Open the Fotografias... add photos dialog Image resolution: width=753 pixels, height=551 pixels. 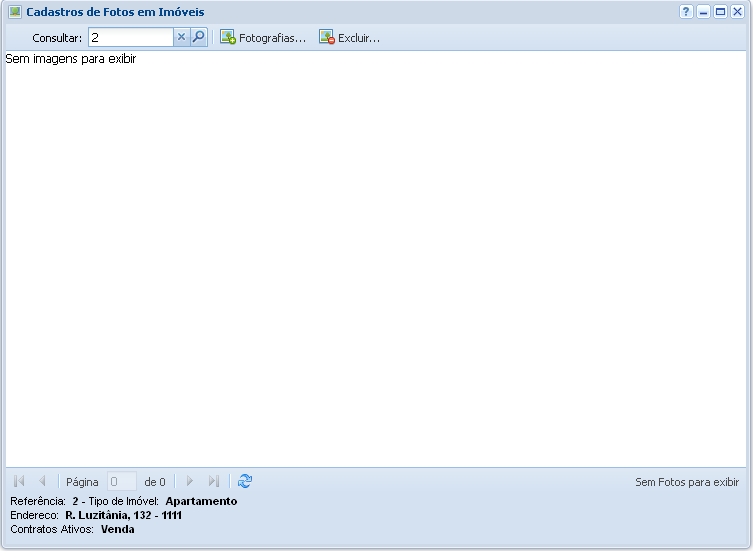pos(263,37)
